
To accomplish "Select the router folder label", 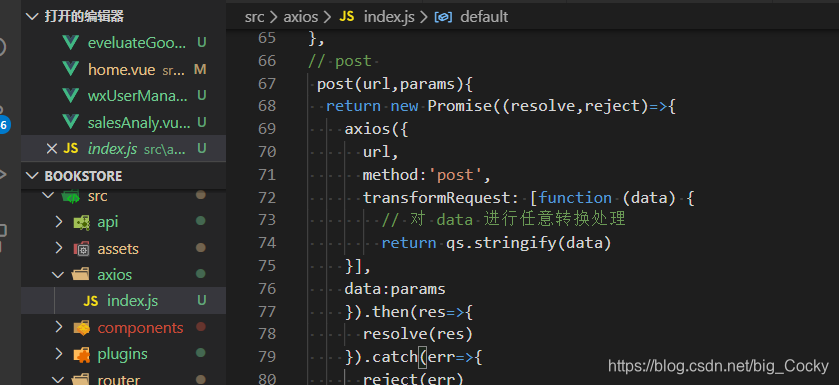I will (118, 380).
